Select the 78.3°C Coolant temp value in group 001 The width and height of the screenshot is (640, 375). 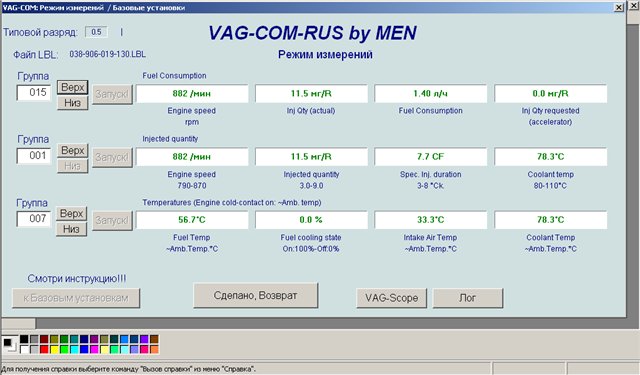[x=550, y=157]
